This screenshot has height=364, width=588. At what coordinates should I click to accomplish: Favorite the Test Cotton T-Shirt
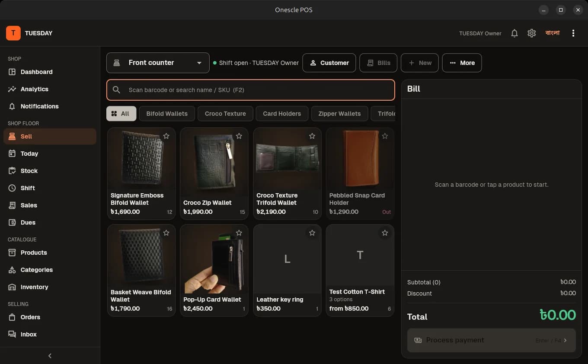(385, 233)
